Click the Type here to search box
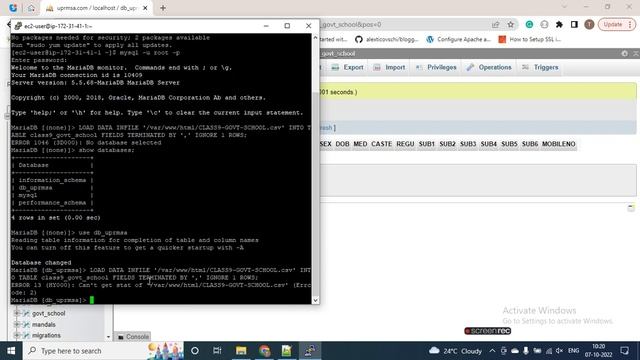 (x=104, y=351)
